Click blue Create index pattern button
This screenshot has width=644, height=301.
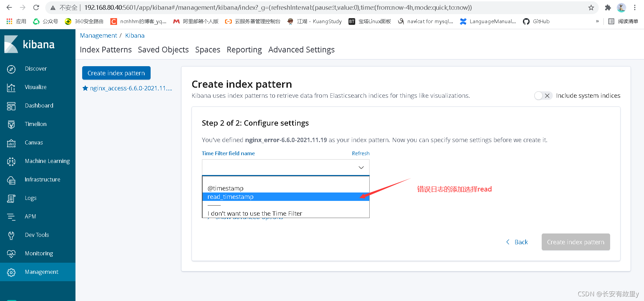click(x=116, y=73)
